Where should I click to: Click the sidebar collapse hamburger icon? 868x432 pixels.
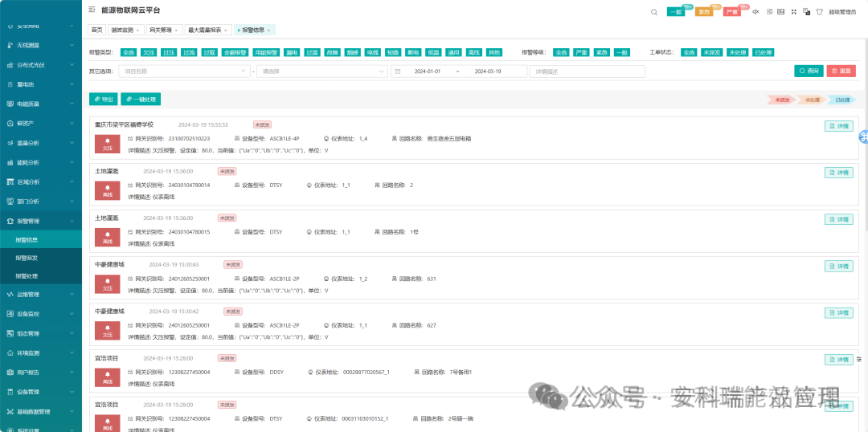(92, 10)
